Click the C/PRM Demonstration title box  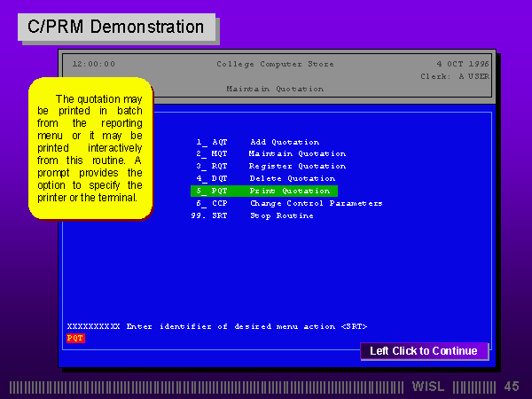coord(116,27)
